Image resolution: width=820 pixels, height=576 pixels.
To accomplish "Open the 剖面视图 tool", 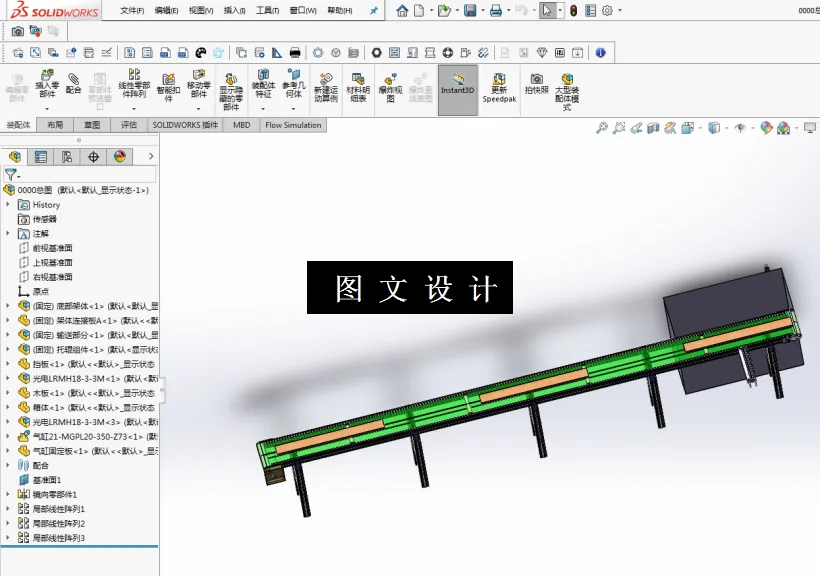I will pyautogui.click(x=653, y=128).
